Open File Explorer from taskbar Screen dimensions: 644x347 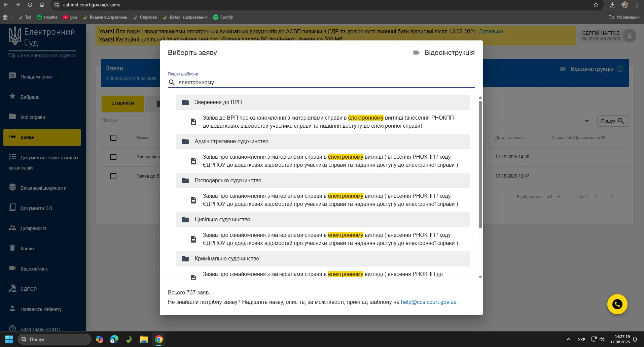click(x=144, y=339)
